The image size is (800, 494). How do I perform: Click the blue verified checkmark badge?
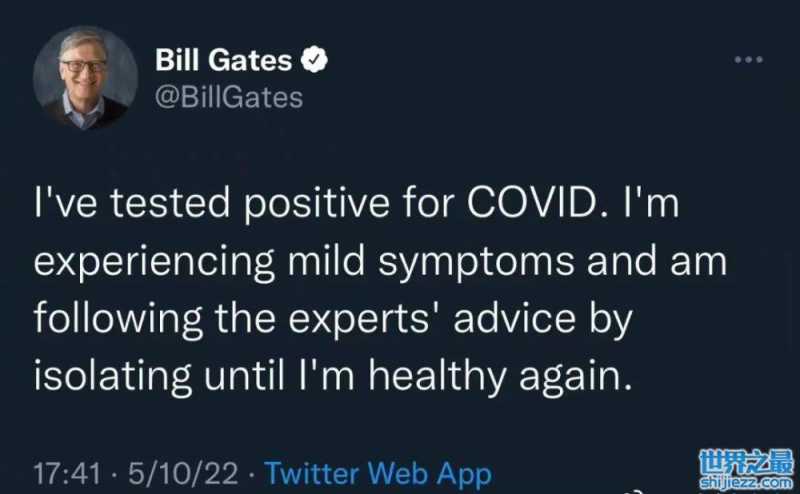tap(315, 61)
